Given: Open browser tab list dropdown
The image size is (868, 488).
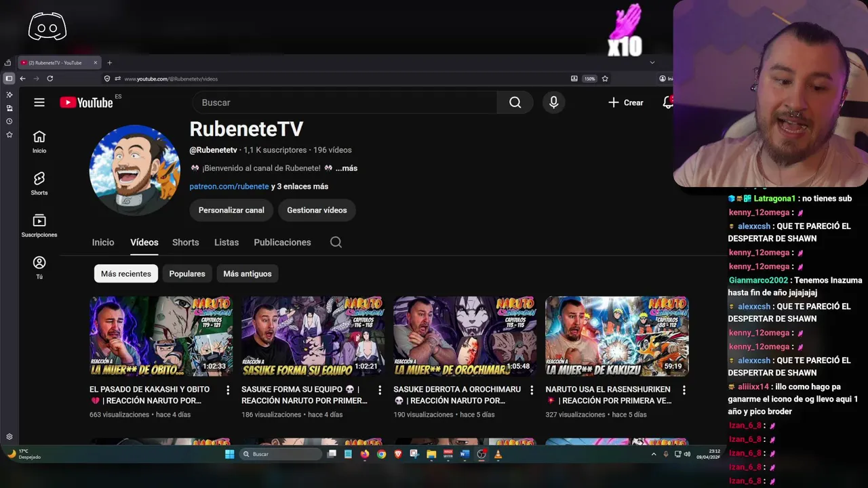Looking at the screenshot, I should (x=652, y=62).
